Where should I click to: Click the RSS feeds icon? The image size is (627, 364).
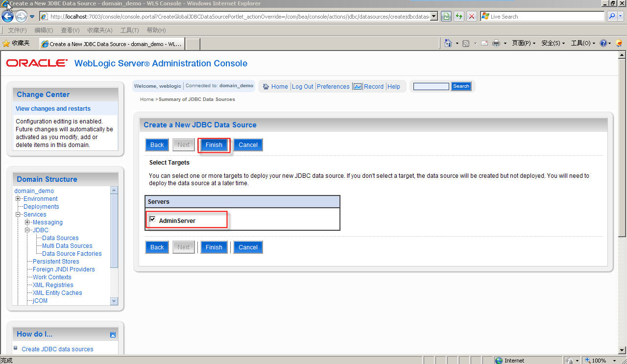466,43
